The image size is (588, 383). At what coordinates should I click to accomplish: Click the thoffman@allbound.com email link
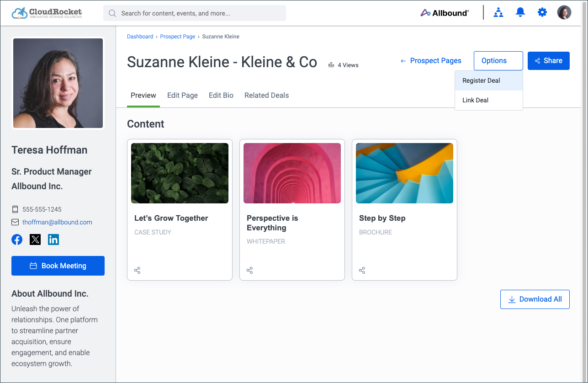57,222
